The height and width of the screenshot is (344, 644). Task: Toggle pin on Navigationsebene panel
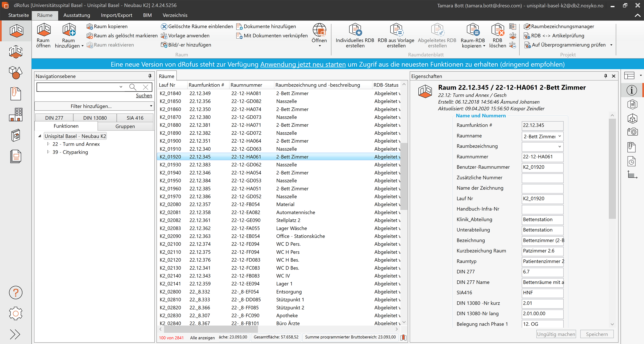[x=150, y=76]
